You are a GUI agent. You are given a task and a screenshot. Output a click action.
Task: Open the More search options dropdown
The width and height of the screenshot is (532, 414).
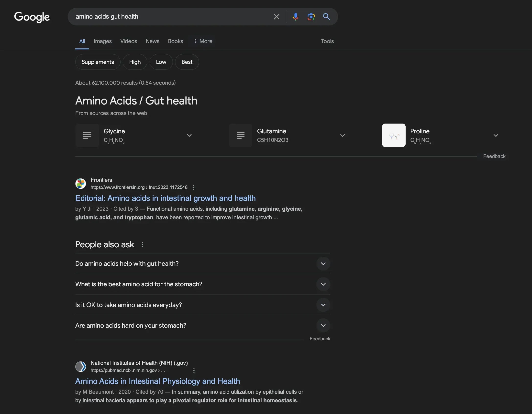[x=203, y=41]
